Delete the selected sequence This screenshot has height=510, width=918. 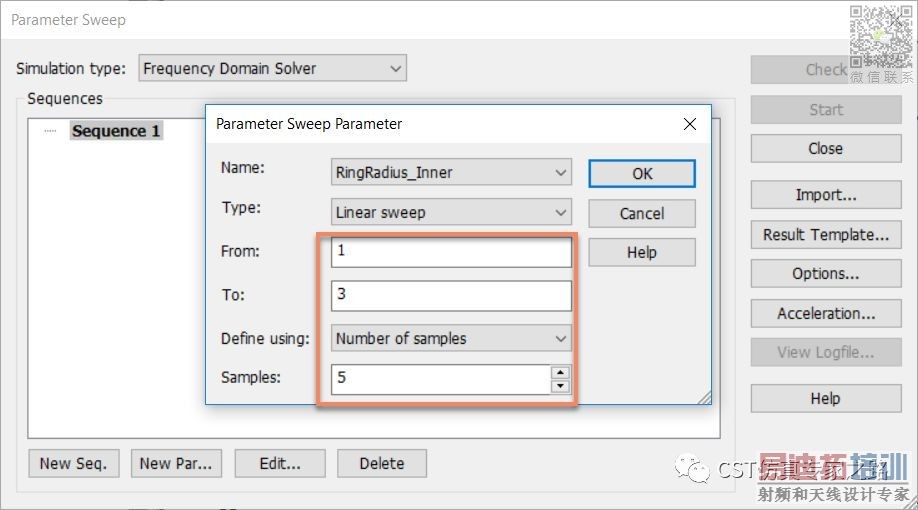point(381,463)
